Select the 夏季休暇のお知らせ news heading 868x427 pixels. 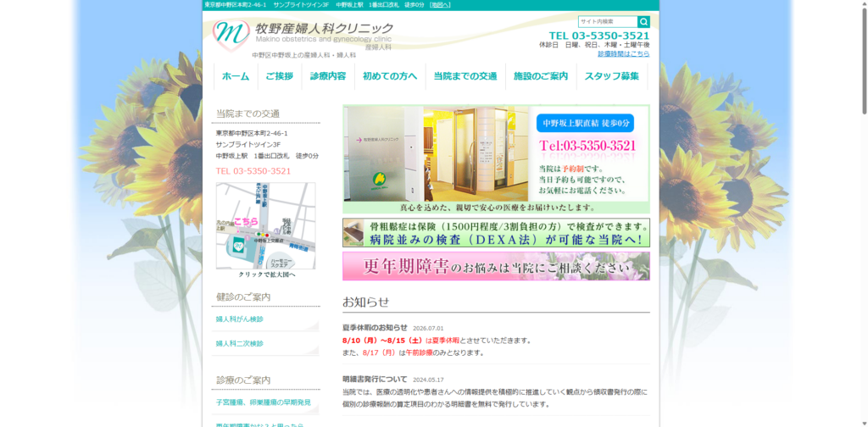(375, 327)
